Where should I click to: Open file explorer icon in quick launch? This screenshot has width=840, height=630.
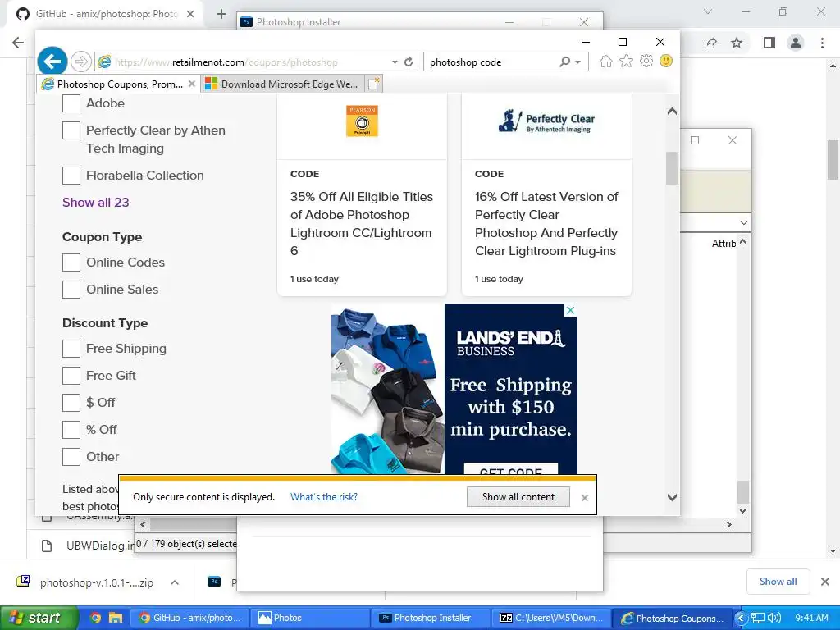pos(115,618)
